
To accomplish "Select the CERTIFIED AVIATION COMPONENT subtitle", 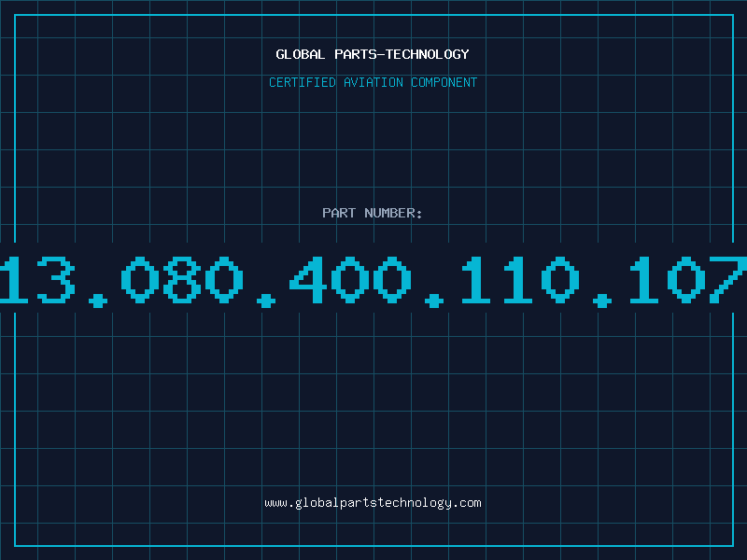I will (373, 82).
